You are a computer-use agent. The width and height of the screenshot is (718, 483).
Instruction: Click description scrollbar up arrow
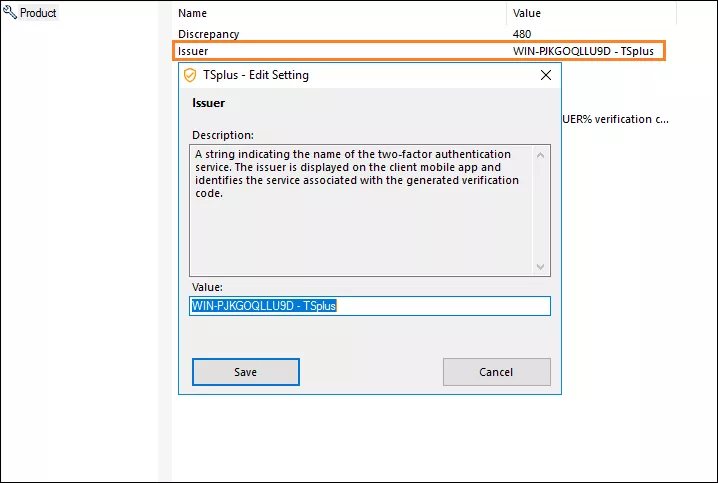(540, 155)
